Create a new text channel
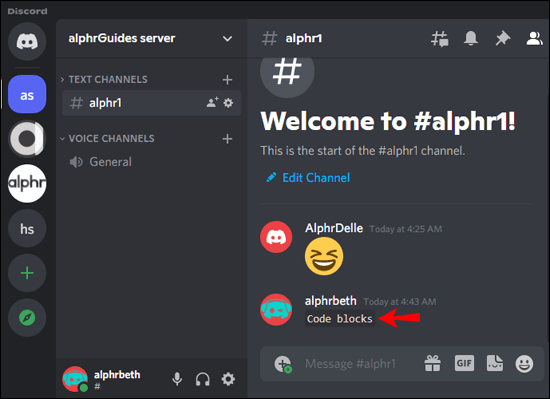550x399 pixels. tap(227, 80)
